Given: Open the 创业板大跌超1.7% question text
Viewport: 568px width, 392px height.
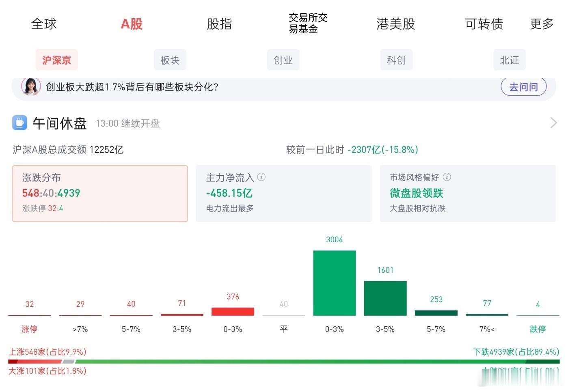Looking at the screenshot, I should (x=132, y=87).
